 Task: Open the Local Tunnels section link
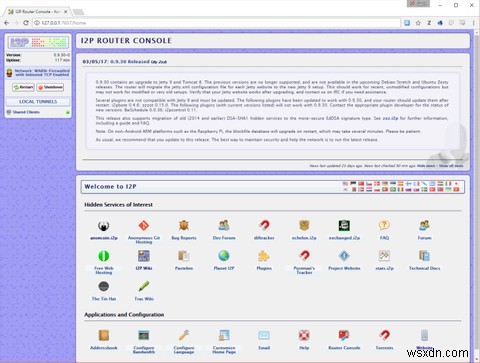tap(38, 101)
